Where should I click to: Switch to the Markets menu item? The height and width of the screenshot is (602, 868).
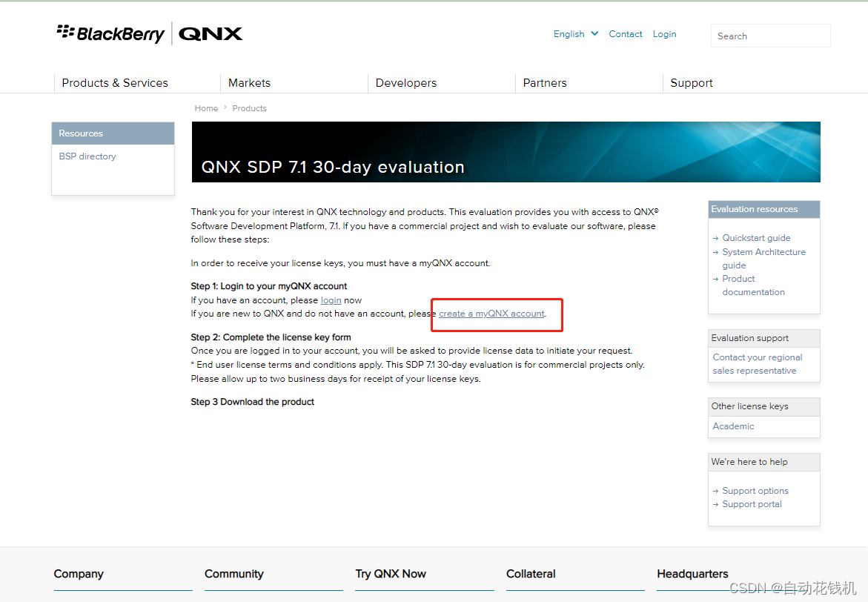point(248,83)
